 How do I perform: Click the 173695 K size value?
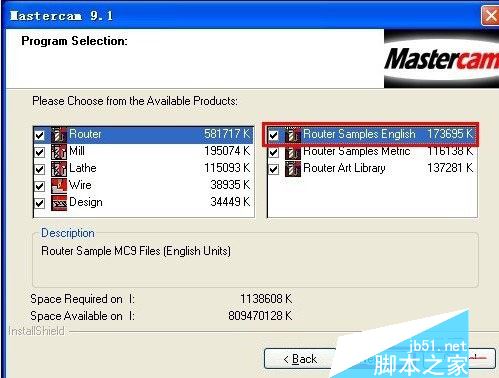point(450,134)
